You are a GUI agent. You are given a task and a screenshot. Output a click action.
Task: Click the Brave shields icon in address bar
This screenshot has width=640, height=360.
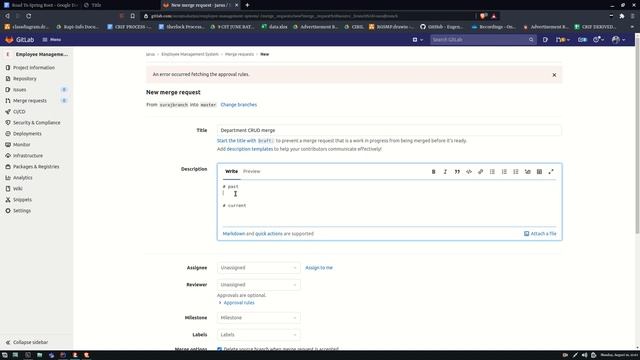point(483,16)
